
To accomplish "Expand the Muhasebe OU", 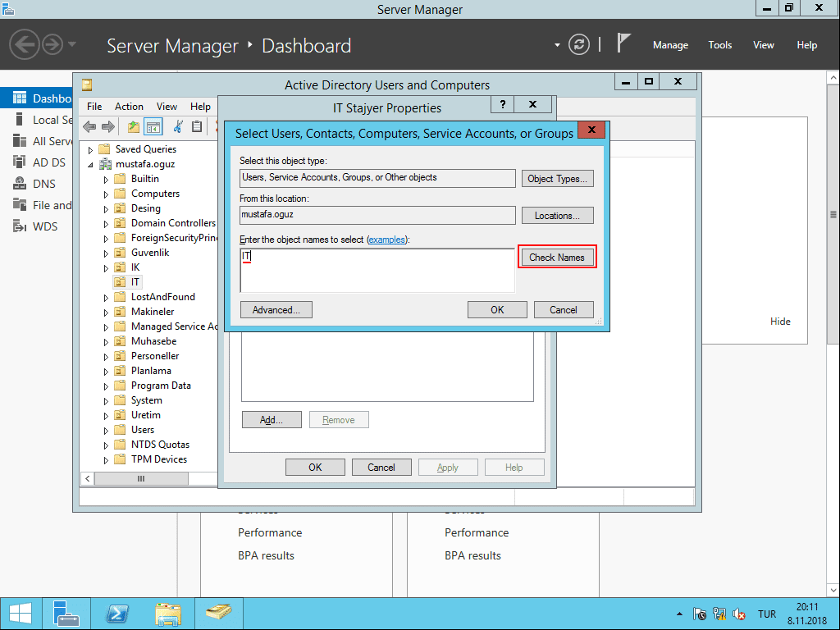I will click(x=106, y=342).
